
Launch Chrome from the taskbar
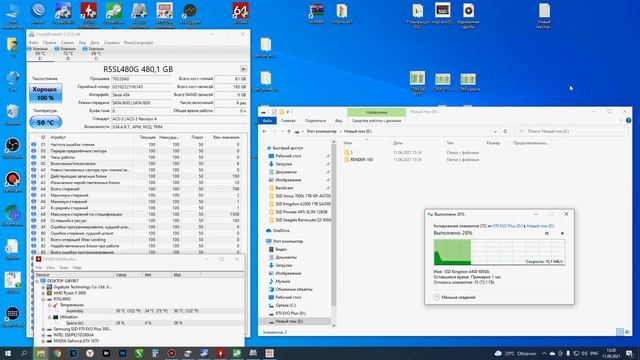[x=57, y=353]
